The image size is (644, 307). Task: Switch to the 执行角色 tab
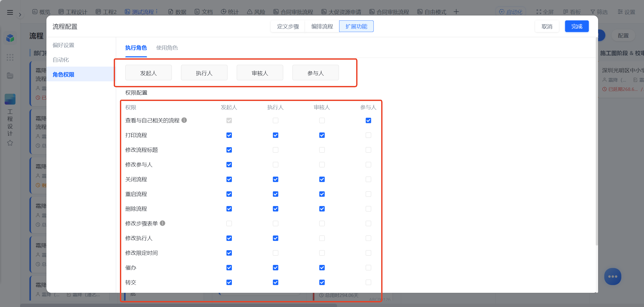(136, 48)
